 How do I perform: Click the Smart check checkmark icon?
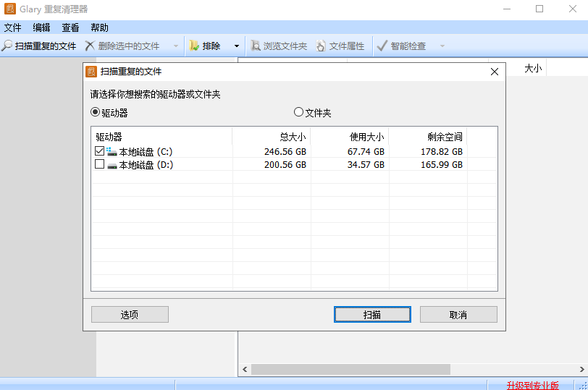pos(382,46)
